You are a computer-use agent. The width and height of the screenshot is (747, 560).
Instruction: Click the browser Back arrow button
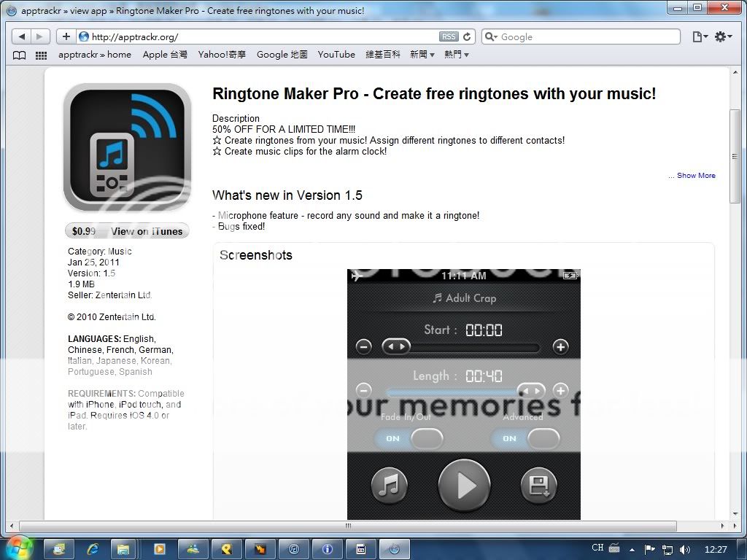pos(22,36)
